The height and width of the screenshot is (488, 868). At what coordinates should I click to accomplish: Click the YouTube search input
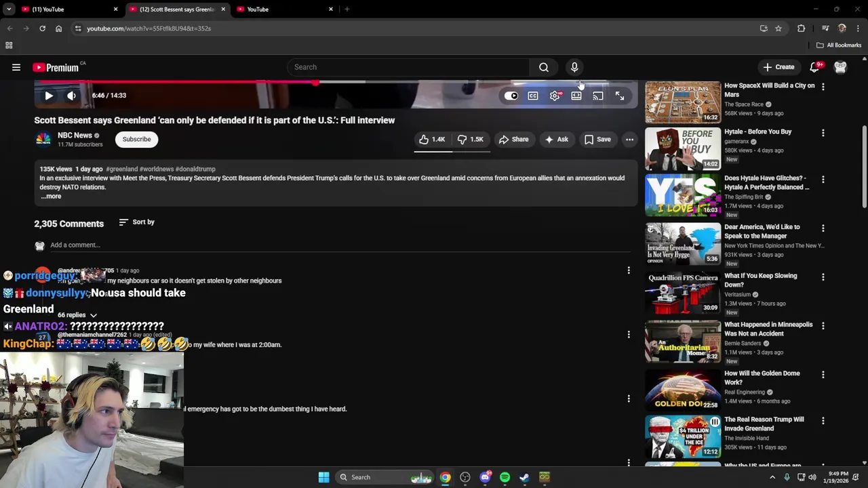pyautogui.click(x=409, y=67)
